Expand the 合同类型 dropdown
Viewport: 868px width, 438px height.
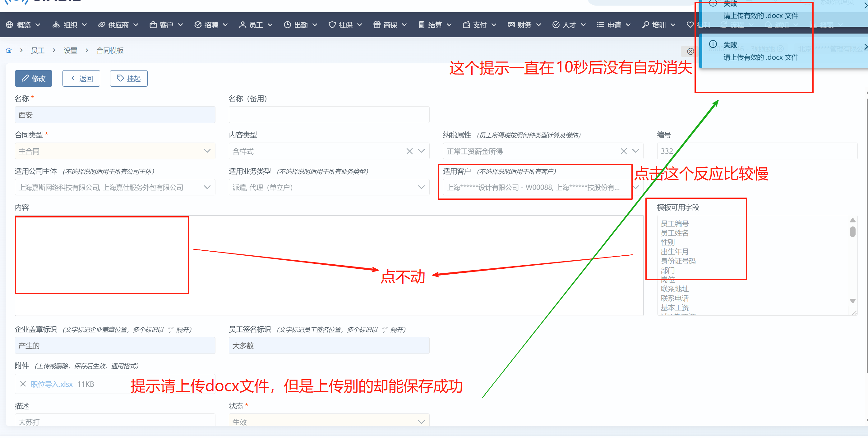tap(207, 151)
